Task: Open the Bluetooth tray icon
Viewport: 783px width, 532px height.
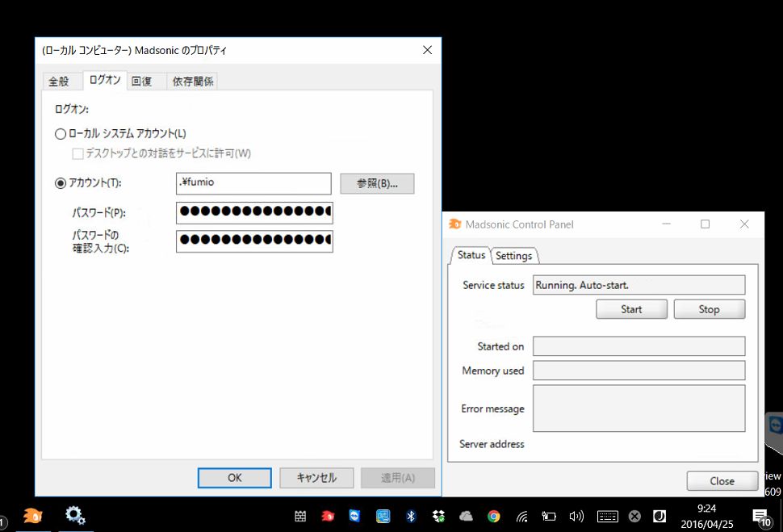Action: pos(410,517)
